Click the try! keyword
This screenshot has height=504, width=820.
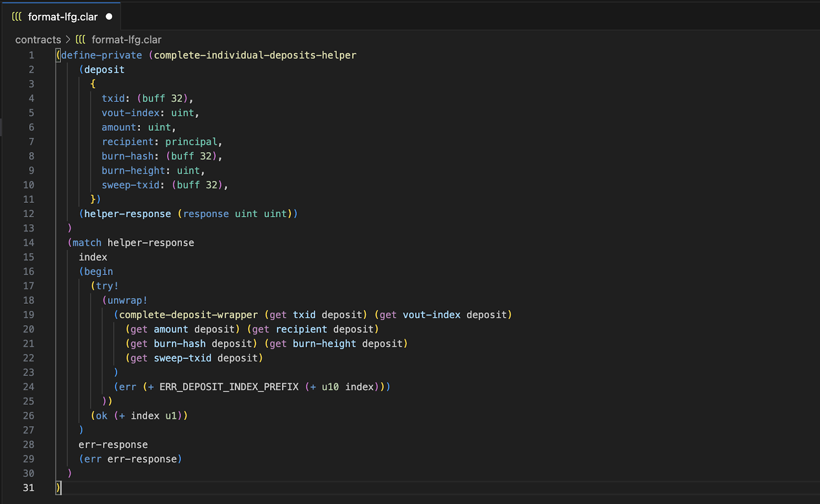[107, 286]
